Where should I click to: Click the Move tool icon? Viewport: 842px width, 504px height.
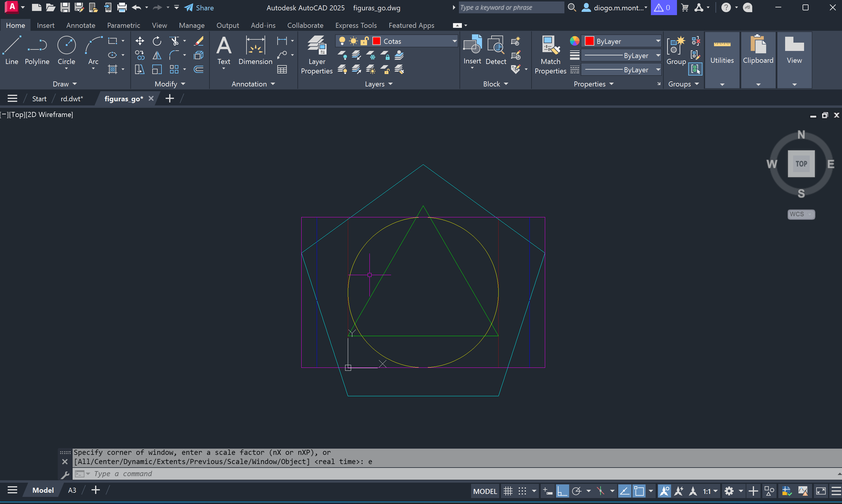pos(140,41)
